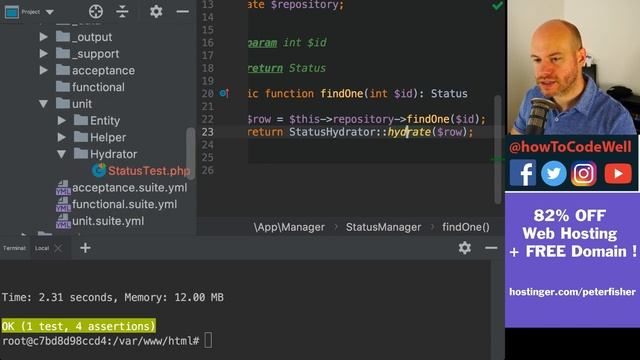The width and height of the screenshot is (640, 360).
Task: Open the Twitter icon in overlay
Action: pos(553,173)
